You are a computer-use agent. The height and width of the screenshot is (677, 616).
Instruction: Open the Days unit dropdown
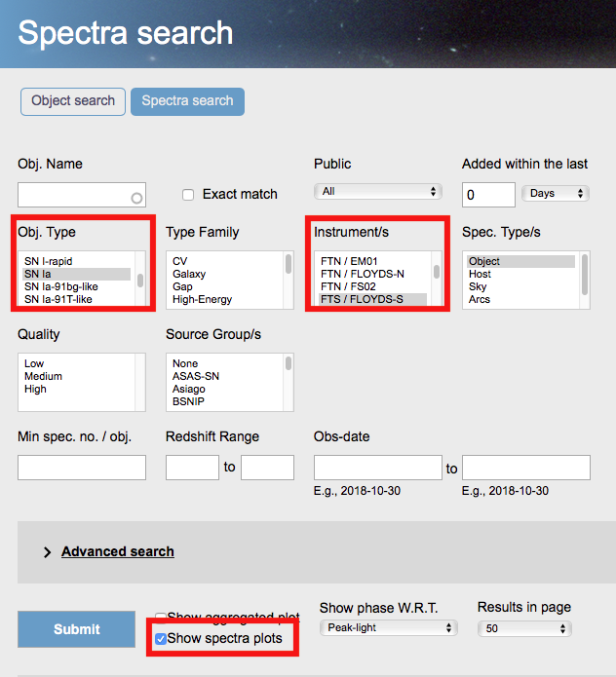(556, 193)
